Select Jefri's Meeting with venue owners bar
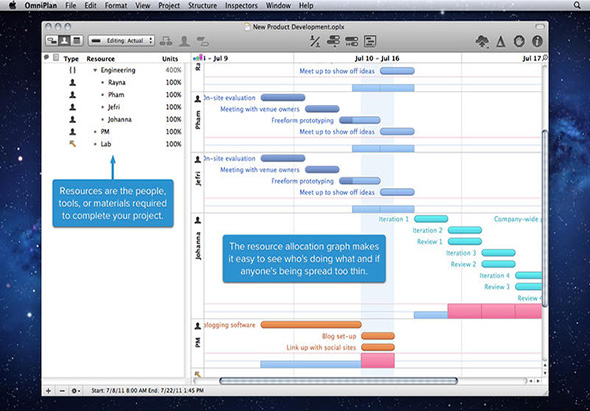590x411 pixels. [322, 170]
